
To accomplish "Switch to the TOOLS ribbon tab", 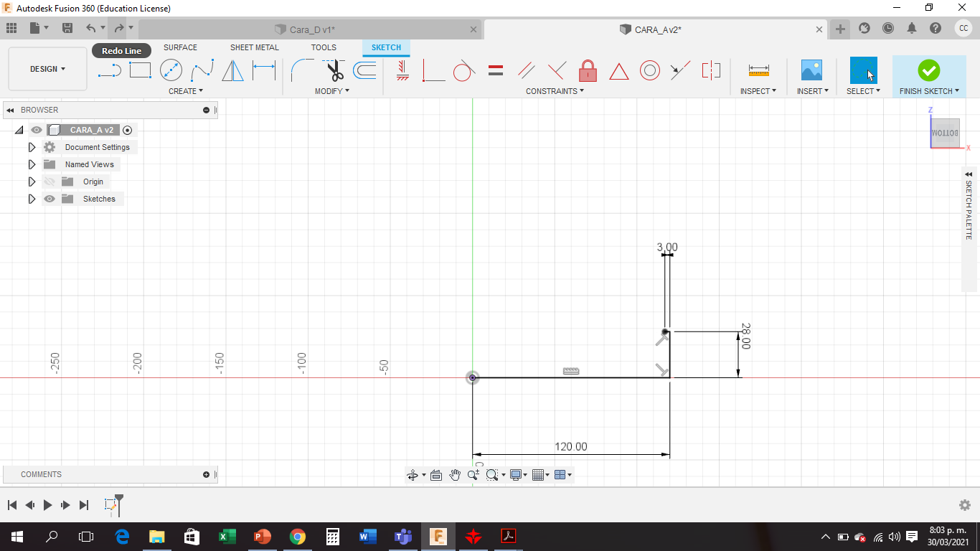I will coord(324,47).
